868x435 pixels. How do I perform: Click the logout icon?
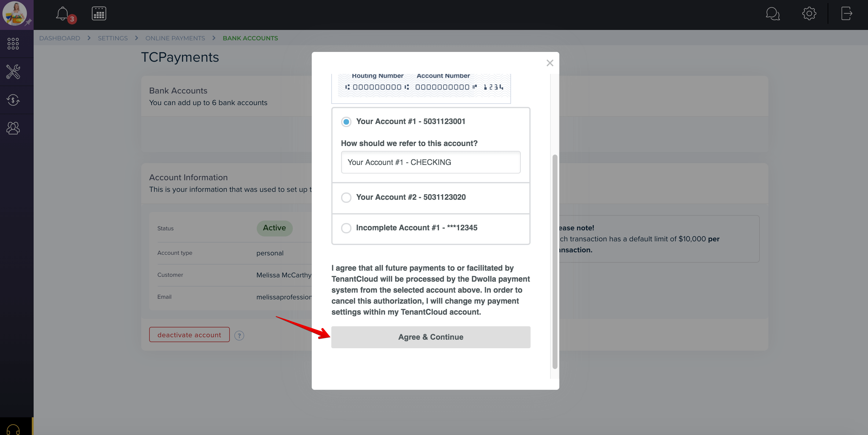846,14
